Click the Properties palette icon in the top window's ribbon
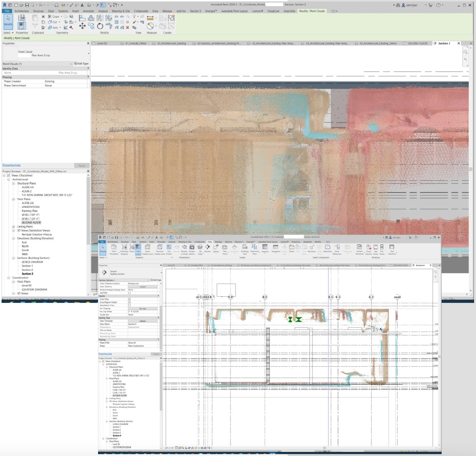This screenshot has height=456, width=476. click(x=22, y=26)
